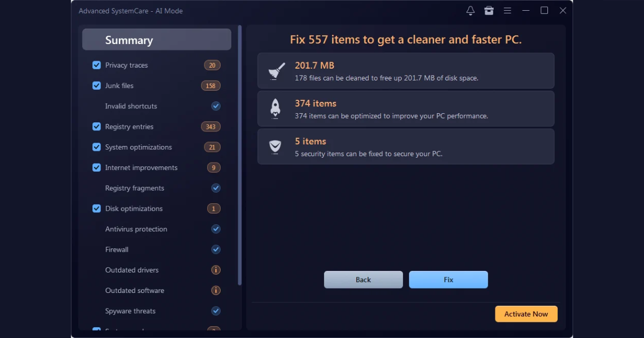Open the Internet improvements count badge 9

pos(214,167)
